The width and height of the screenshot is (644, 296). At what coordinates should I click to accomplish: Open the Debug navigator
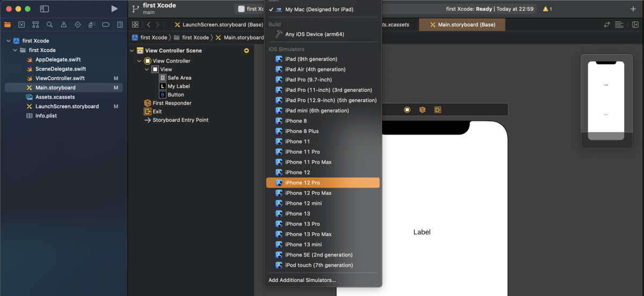pos(92,25)
